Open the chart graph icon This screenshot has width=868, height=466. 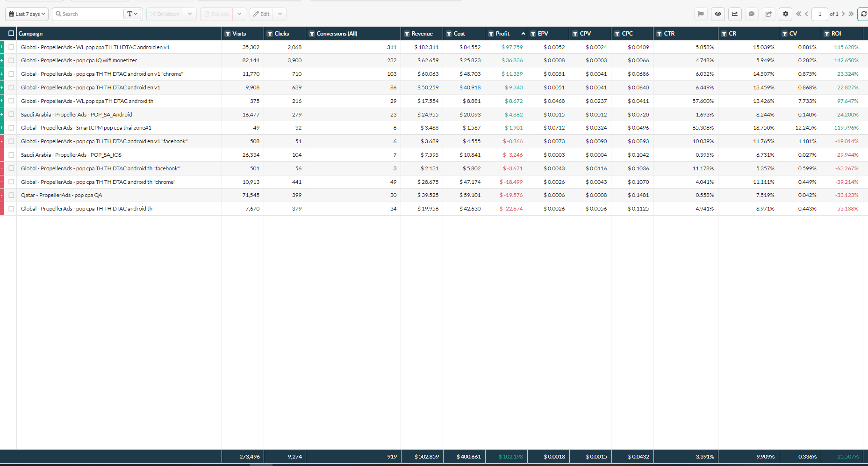coord(735,14)
